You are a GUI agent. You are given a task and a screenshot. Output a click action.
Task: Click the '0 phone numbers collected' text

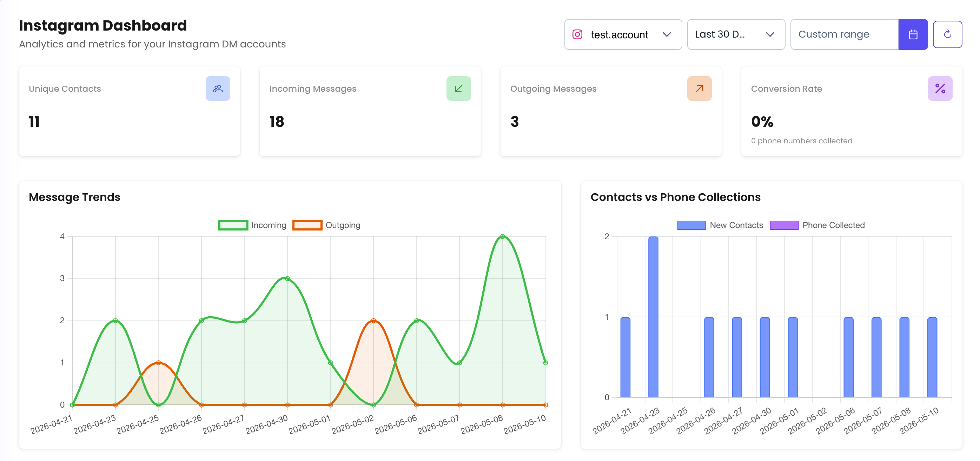point(802,141)
